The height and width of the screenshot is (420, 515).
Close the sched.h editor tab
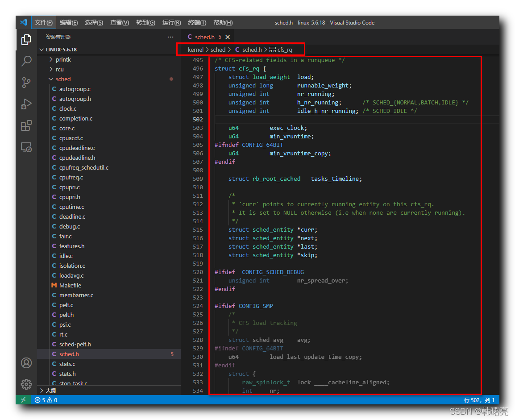tap(228, 37)
